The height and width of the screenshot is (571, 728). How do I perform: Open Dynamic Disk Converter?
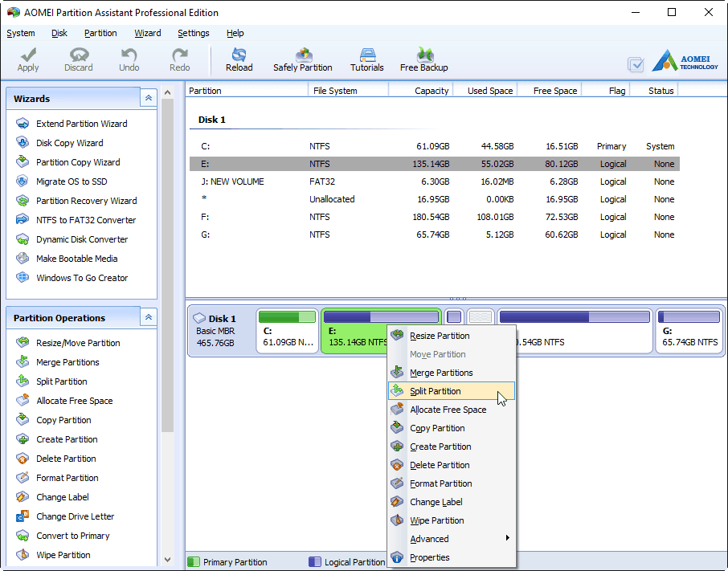click(72, 239)
